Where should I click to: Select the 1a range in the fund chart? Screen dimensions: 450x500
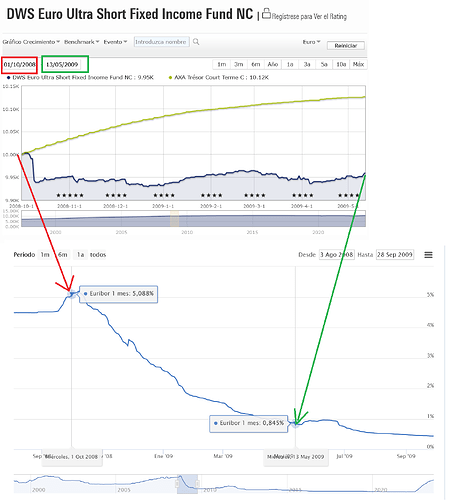[x=290, y=64]
